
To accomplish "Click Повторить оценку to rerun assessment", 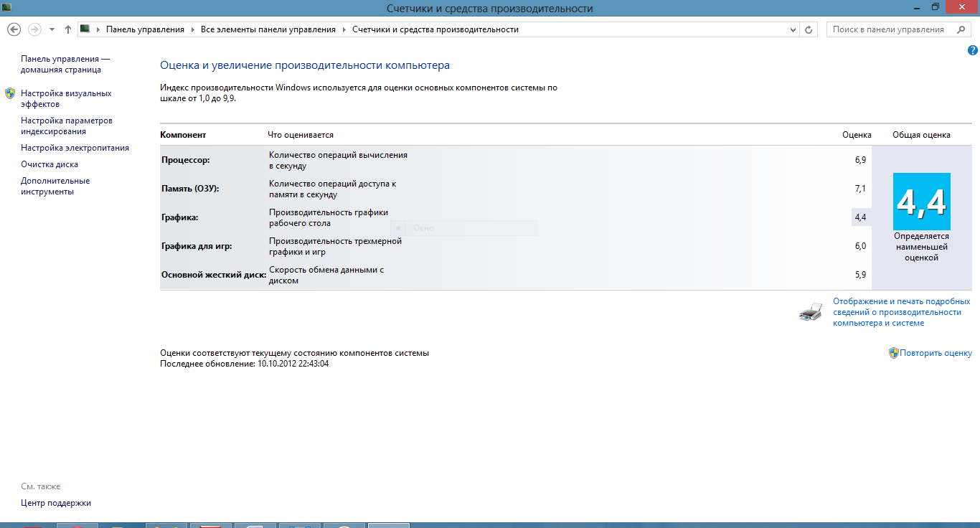I will click(x=936, y=353).
